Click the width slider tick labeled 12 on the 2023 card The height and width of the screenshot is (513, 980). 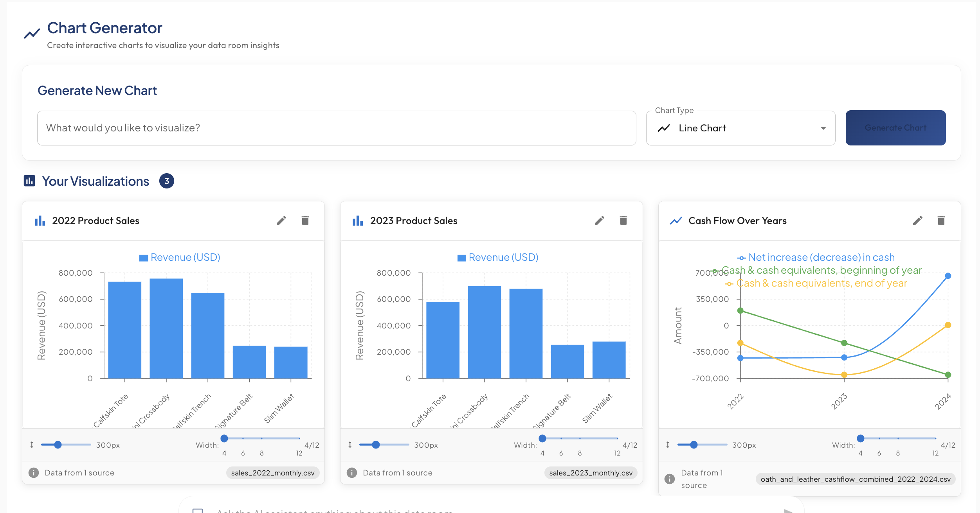pos(617,453)
